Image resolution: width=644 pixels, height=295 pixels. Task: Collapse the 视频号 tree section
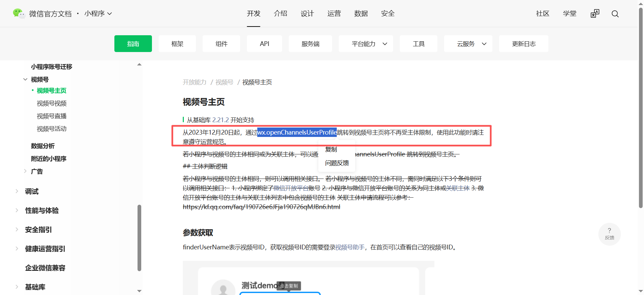click(25, 80)
